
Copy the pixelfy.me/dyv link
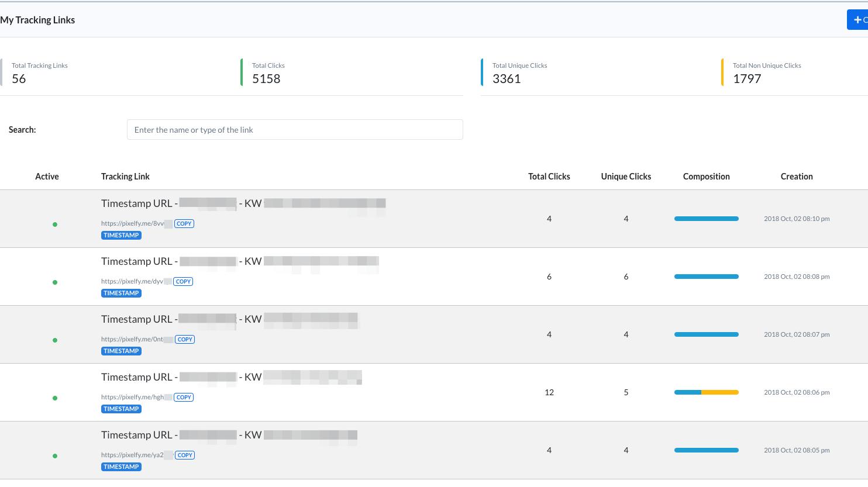tap(184, 281)
